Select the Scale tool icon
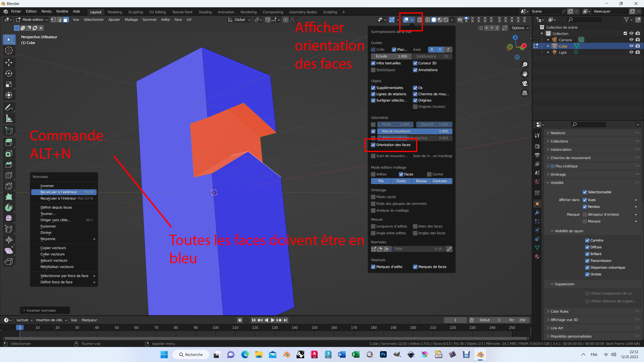The width and height of the screenshot is (644, 362). 9,84
